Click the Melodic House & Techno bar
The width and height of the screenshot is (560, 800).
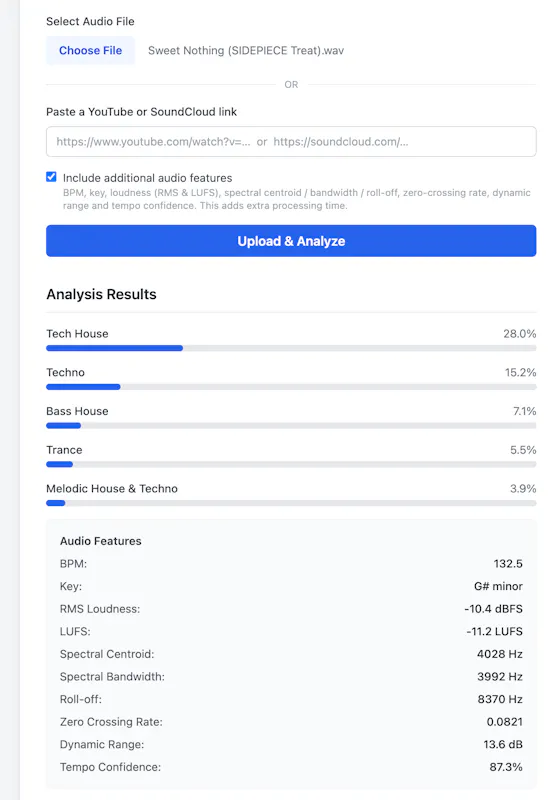pos(291,503)
